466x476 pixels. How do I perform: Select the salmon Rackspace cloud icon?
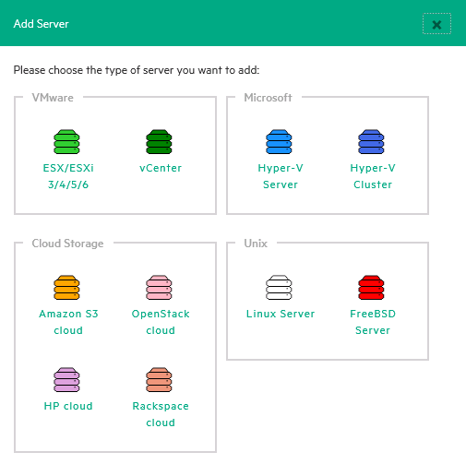coord(159,380)
